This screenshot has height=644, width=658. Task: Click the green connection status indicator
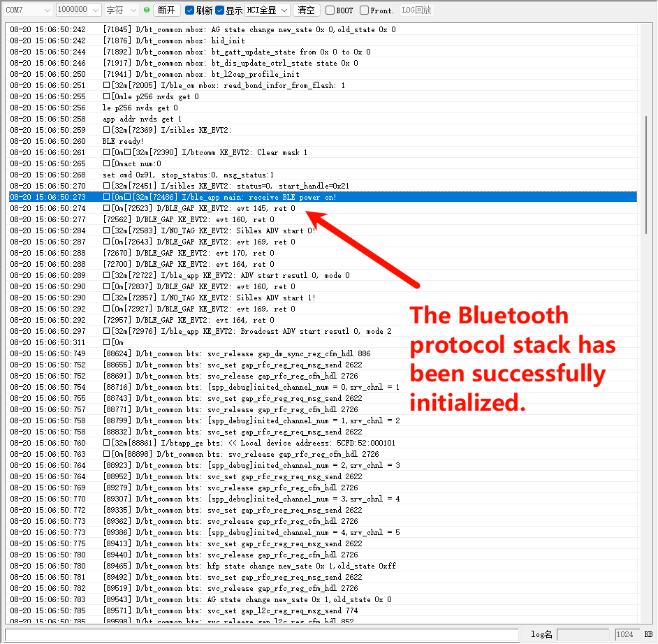(146, 10)
